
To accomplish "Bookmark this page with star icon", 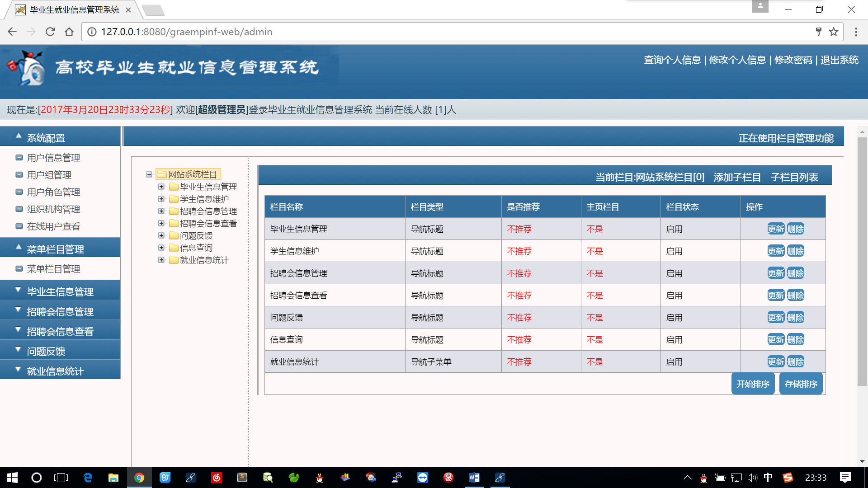I will 834,32.
